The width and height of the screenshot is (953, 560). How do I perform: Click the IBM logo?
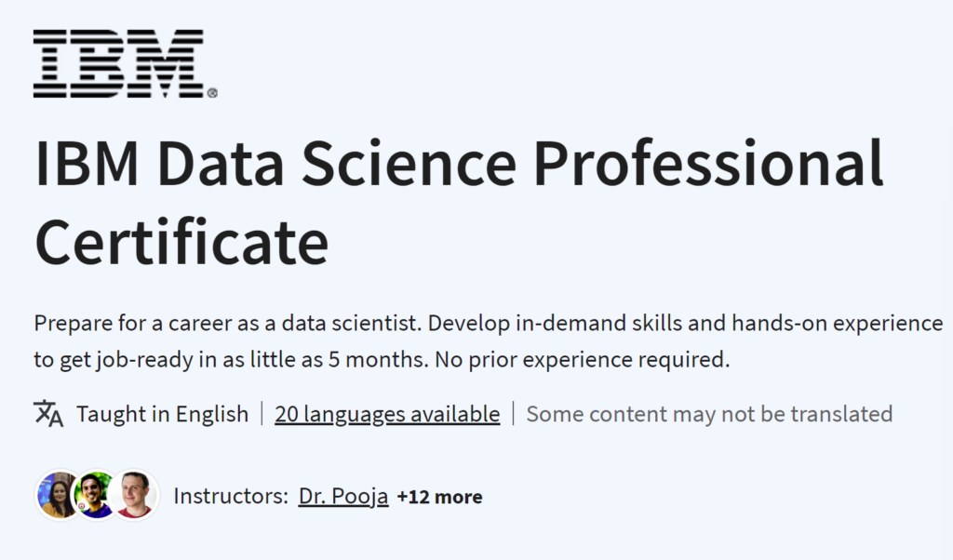click(118, 63)
